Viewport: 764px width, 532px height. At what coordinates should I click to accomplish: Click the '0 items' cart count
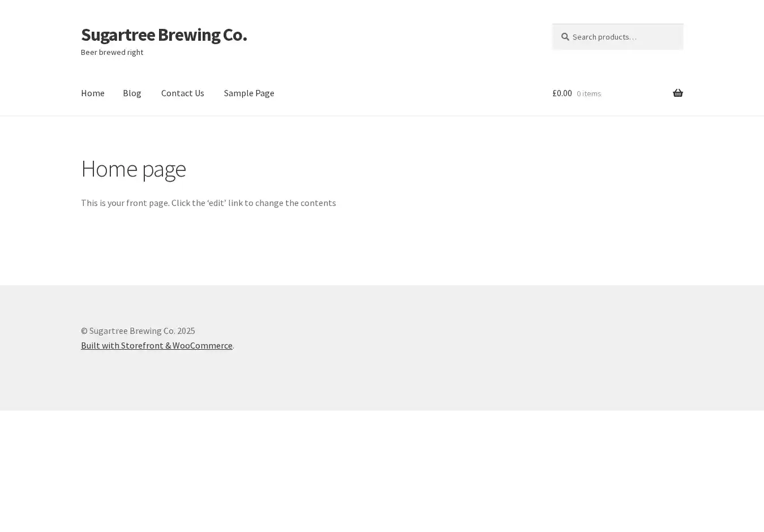coord(589,93)
